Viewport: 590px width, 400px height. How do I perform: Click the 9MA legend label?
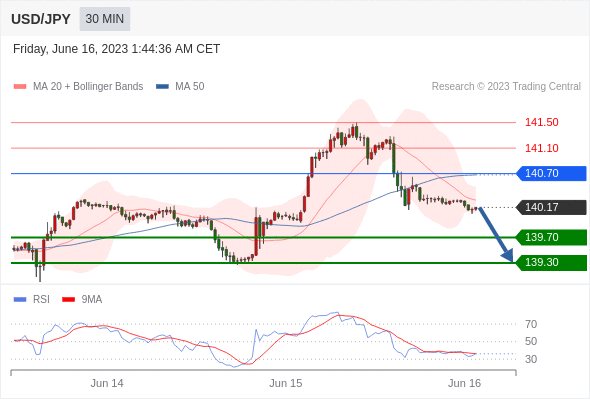coord(92,300)
